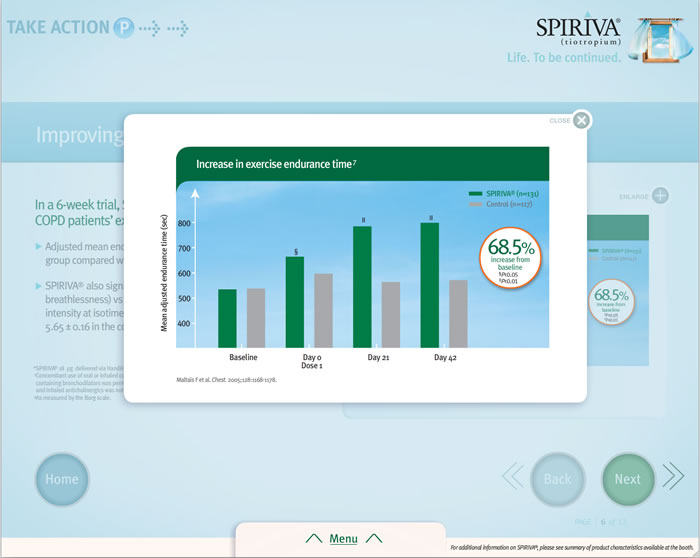Click the TAKE ACTION heading text

click(x=58, y=28)
